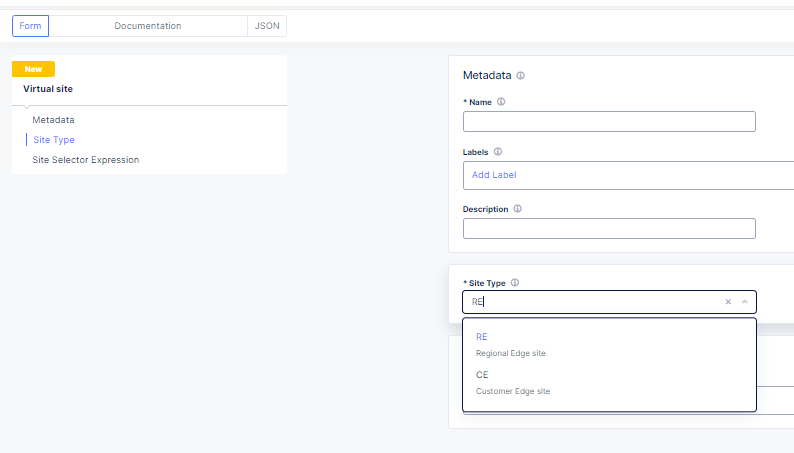Click the info icon beside Metadata heading
794x453 pixels.
[521, 76]
